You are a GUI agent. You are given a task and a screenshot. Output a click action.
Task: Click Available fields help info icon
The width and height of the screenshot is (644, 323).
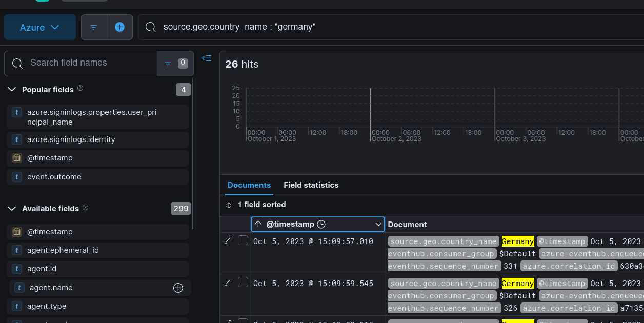click(86, 208)
